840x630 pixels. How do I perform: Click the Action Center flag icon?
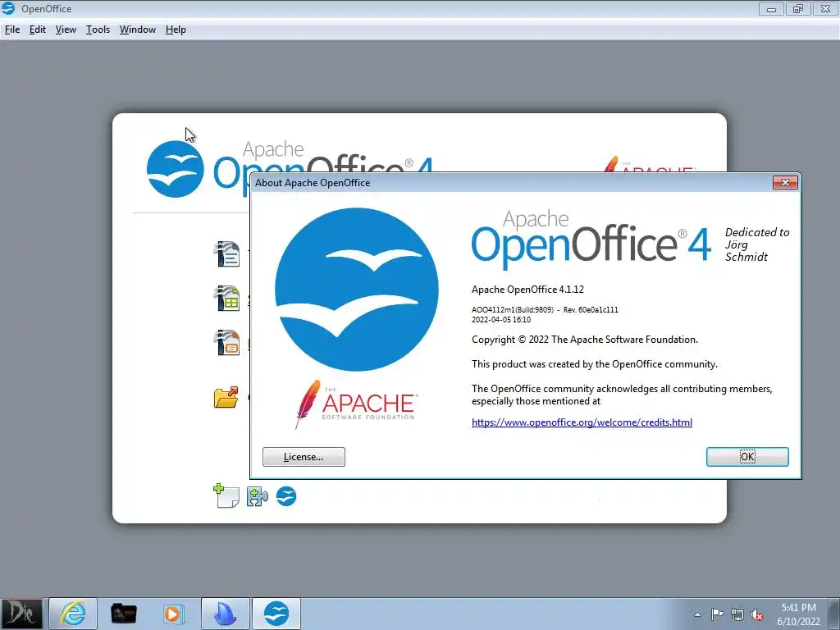pyautogui.click(x=717, y=614)
